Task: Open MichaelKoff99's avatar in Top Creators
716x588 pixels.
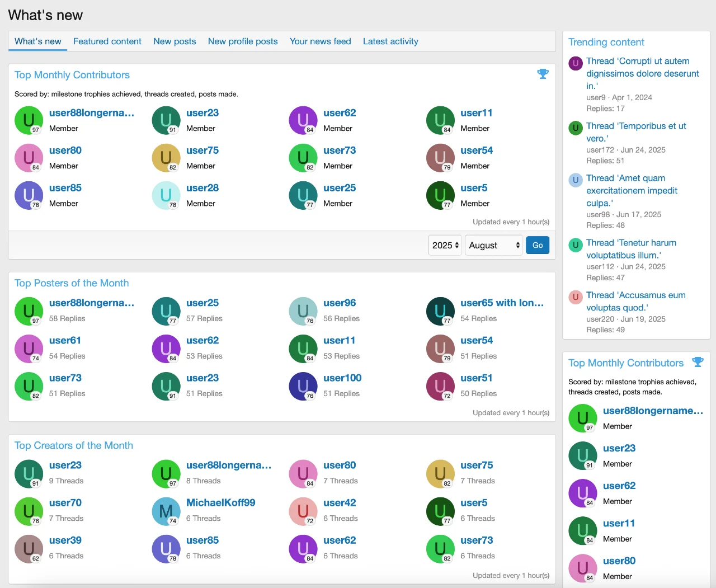Action: pos(166,511)
